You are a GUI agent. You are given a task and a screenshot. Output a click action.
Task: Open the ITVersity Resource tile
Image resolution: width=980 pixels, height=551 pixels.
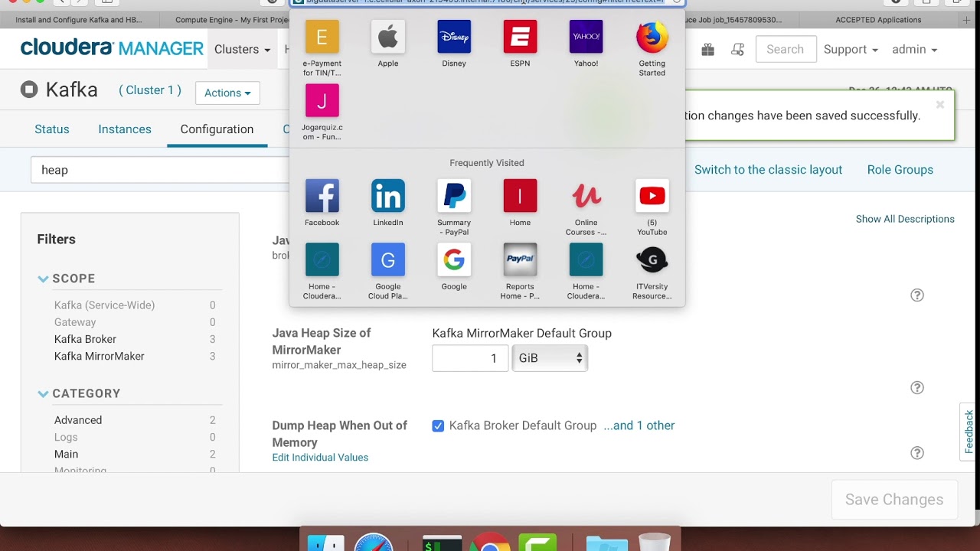coord(652,260)
